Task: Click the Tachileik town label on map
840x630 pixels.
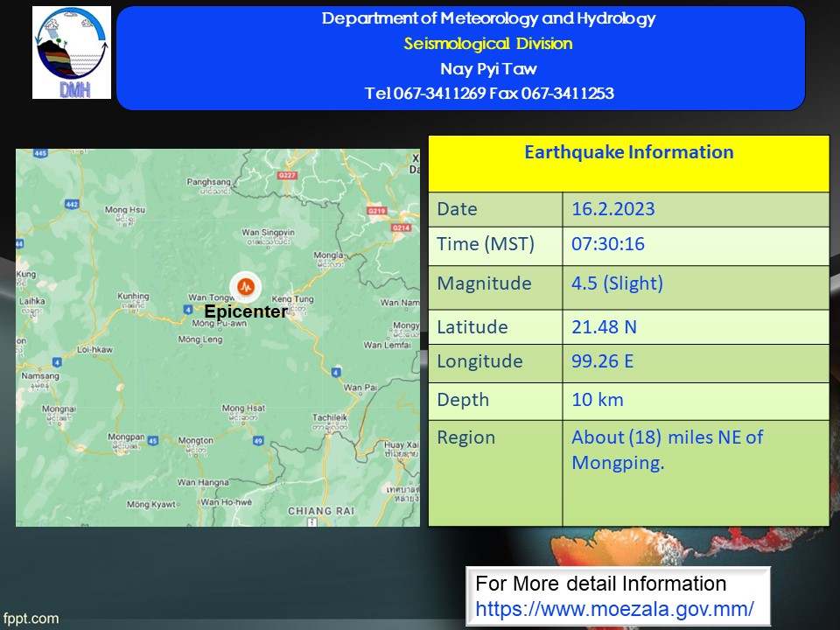Action: (x=330, y=419)
